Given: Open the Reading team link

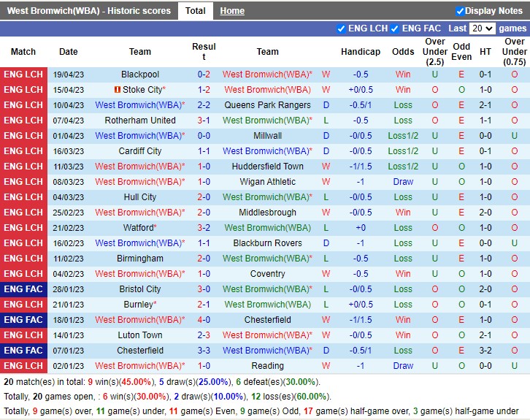Looking at the screenshot, I should 267,366.
